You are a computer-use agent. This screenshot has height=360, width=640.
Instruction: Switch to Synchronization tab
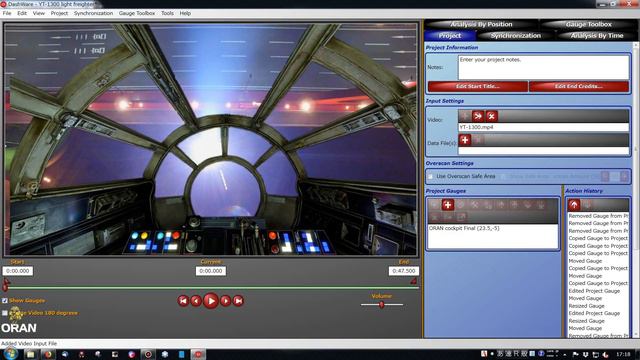pyautogui.click(x=516, y=36)
